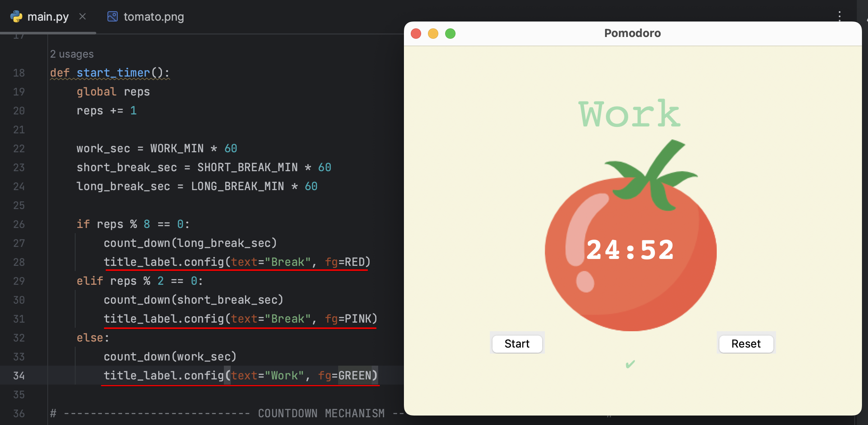Click line number 18 in the gutter
The height and width of the screenshot is (425, 868).
coord(19,73)
